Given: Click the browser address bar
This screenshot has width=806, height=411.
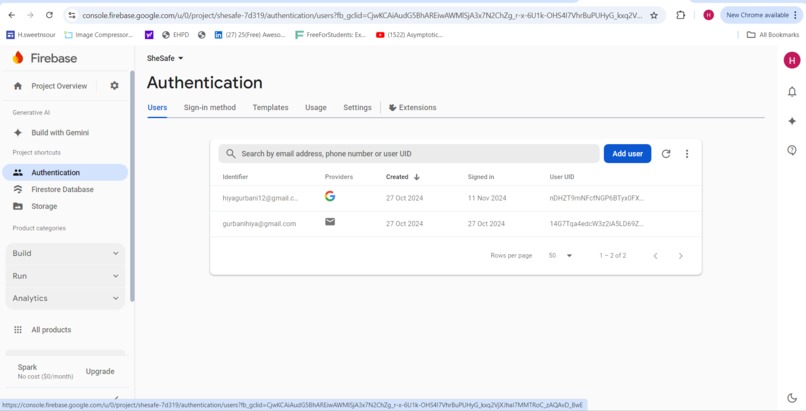Looking at the screenshot, I should pyautogui.click(x=362, y=15).
